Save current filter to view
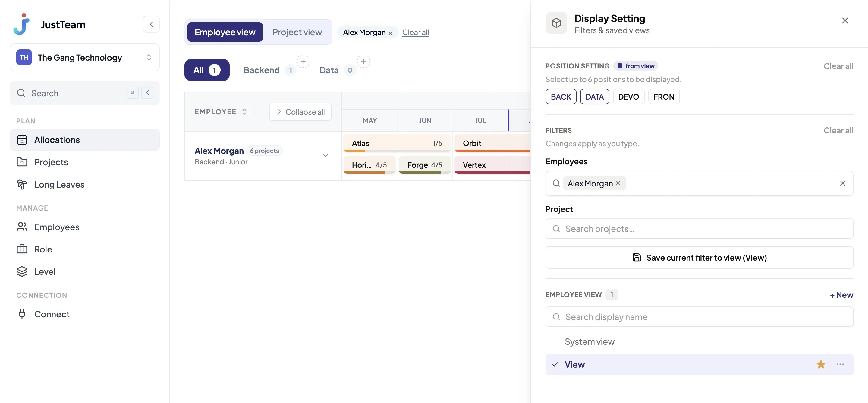 (x=699, y=257)
